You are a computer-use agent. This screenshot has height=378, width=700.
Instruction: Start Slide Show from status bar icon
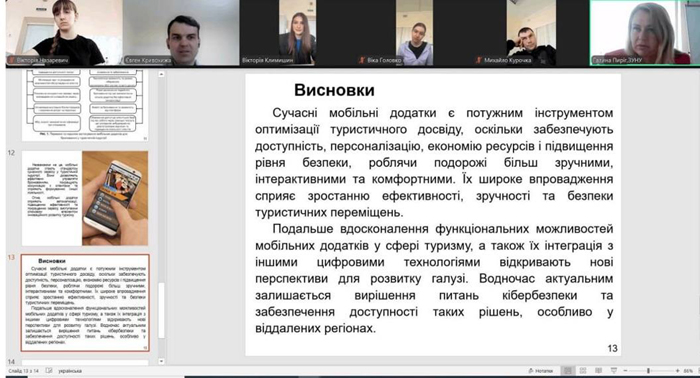point(614,370)
